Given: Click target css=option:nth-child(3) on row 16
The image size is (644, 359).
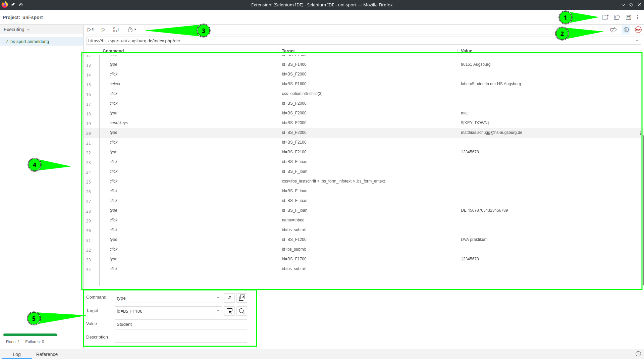Looking at the screenshot, I should click(302, 94).
